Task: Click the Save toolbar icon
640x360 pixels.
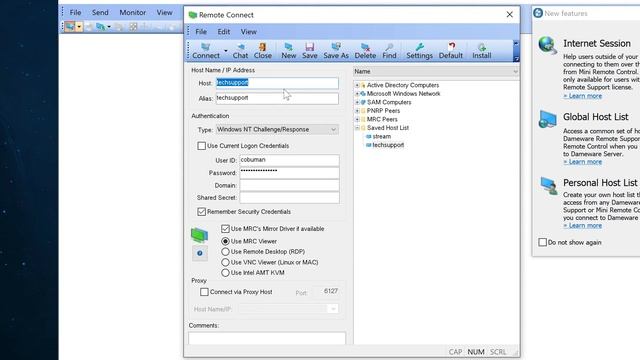Action: (x=309, y=51)
